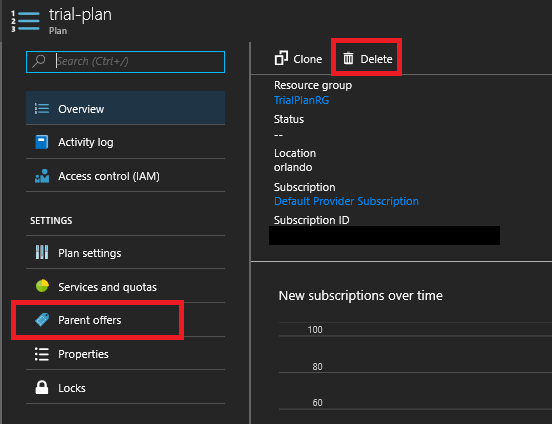Viewport: 552px width, 424px height.
Task: Clone the plan via Clone button
Action: (298, 58)
